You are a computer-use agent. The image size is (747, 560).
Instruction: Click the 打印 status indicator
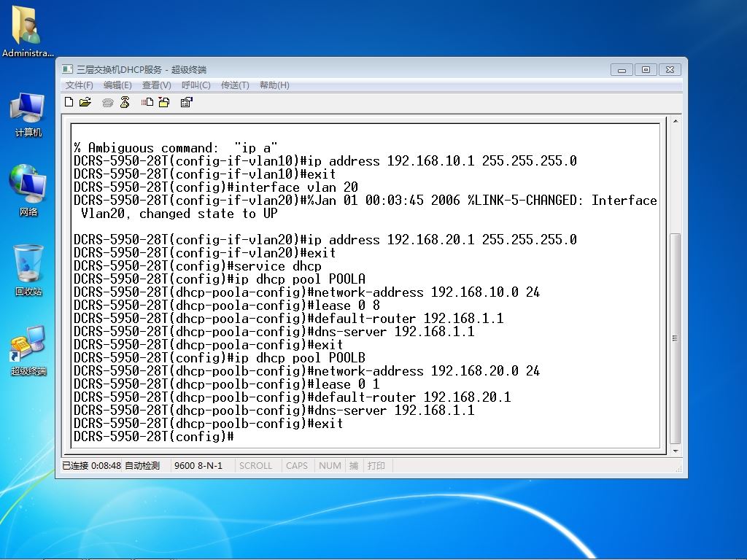pyautogui.click(x=376, y=466)
